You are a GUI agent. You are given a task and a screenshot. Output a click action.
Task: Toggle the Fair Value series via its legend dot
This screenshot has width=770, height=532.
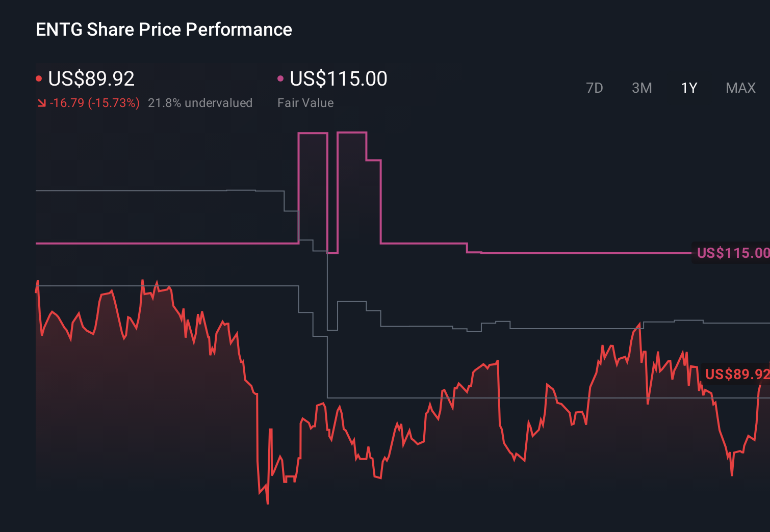(x=280, y=77)
